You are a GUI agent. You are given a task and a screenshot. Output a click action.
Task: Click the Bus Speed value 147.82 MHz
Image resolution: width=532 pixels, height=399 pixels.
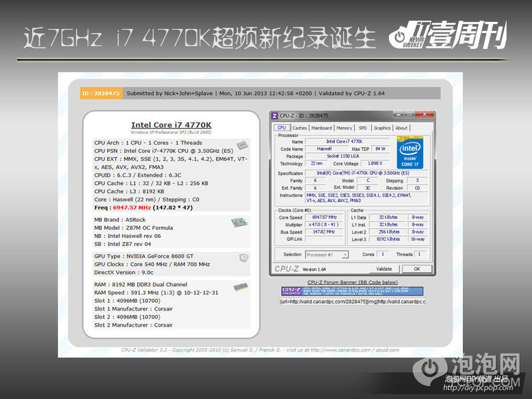[x=325, y=232]
